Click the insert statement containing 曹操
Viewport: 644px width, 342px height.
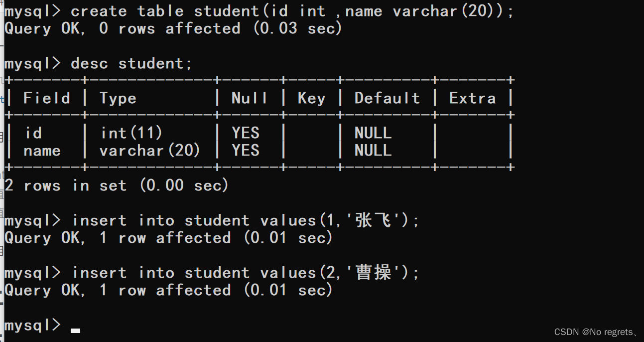[x=213, y=273]
